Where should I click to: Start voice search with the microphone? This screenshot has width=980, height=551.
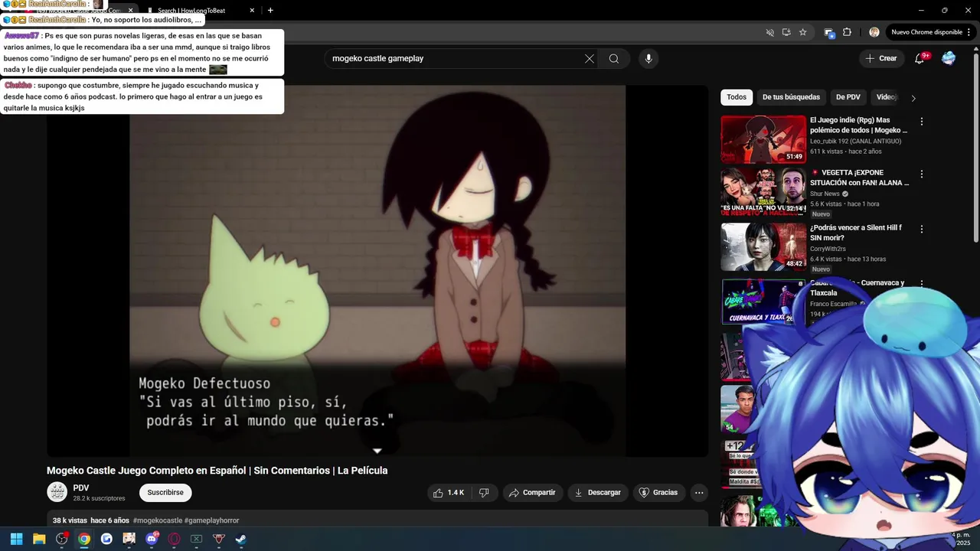(x=648, y=58)
